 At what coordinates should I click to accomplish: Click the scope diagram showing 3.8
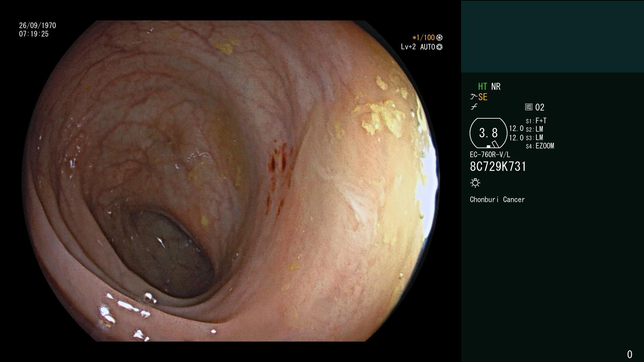488,133
